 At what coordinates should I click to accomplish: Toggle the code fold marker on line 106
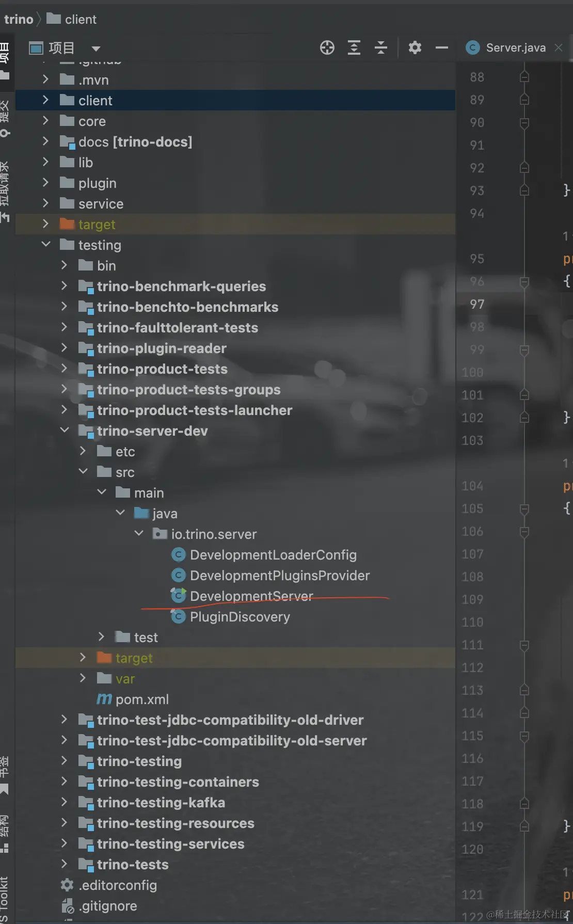click(x=524, y=532)
